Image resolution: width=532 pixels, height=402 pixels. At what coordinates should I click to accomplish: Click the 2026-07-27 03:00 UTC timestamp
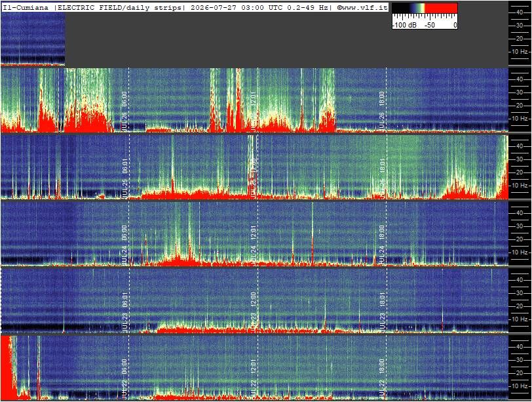coord(237,7)
